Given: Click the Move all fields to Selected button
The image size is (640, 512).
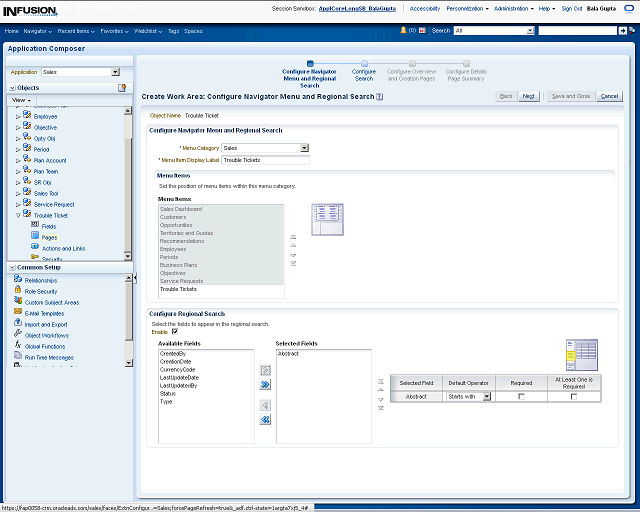Looking at the screenshot, I should 265,384.
